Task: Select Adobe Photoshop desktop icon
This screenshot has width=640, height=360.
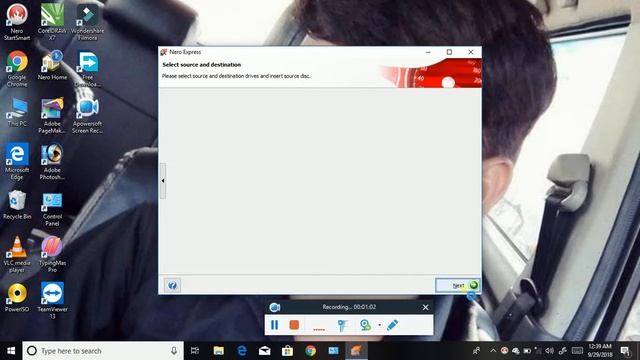Action: [x=52, y=162]
